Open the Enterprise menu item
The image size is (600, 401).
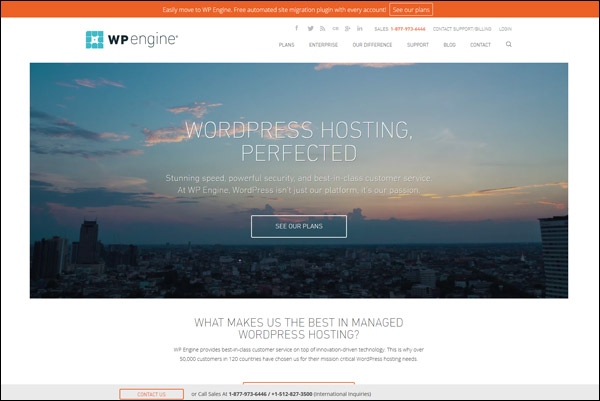tap(323, 45)
